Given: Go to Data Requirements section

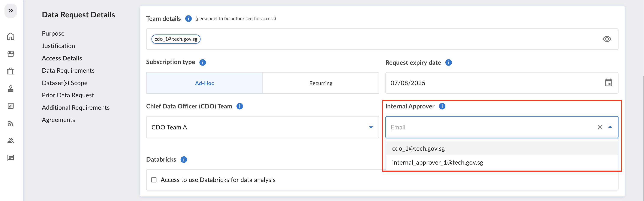Looking at the screenshot, I should [68, 70].
